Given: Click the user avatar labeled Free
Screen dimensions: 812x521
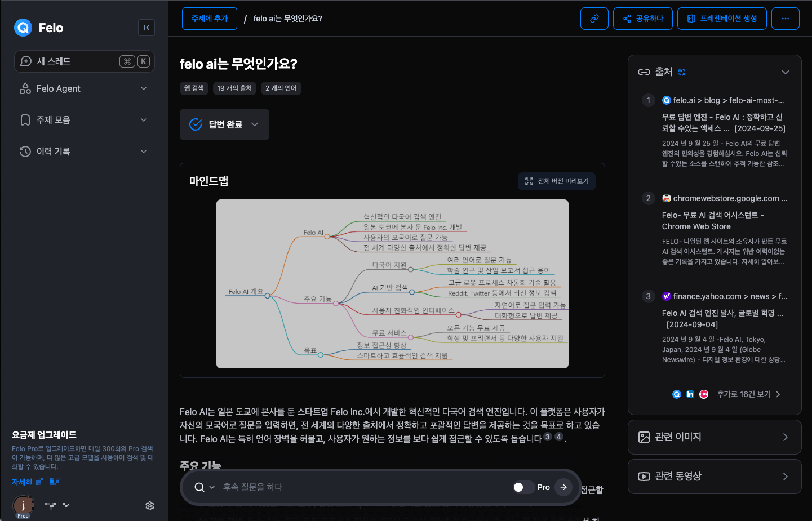Looking at the screenshot, I should (x=23, y=505).
